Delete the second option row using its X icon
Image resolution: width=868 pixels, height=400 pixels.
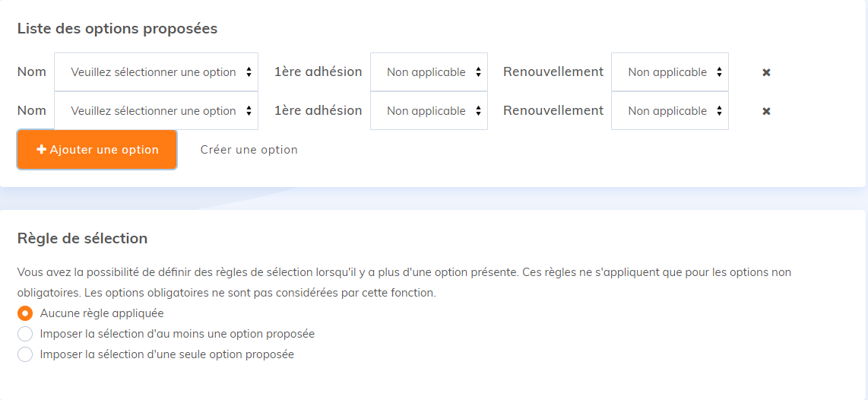766,111
